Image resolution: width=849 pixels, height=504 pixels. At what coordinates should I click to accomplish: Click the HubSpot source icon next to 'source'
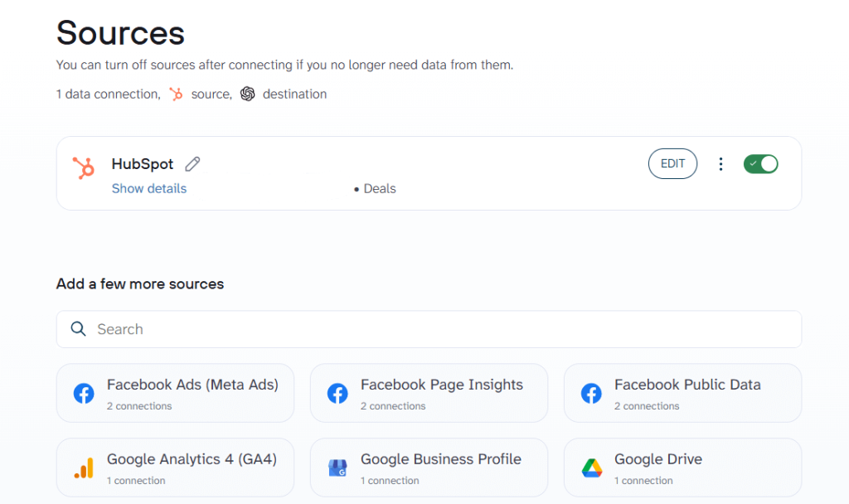pos(176,94)
